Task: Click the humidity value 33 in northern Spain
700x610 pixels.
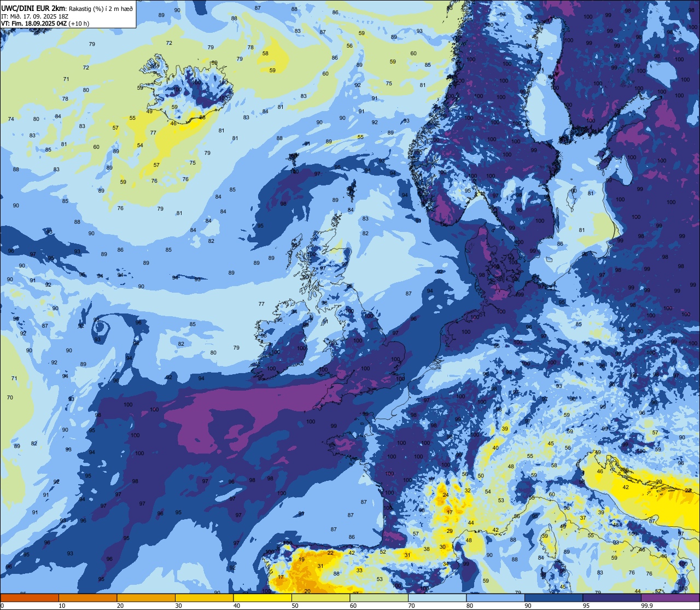Action: (359, 570)
